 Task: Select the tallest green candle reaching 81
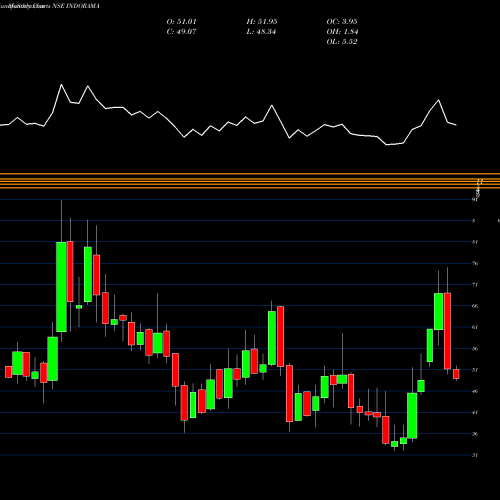pos(61,287)
